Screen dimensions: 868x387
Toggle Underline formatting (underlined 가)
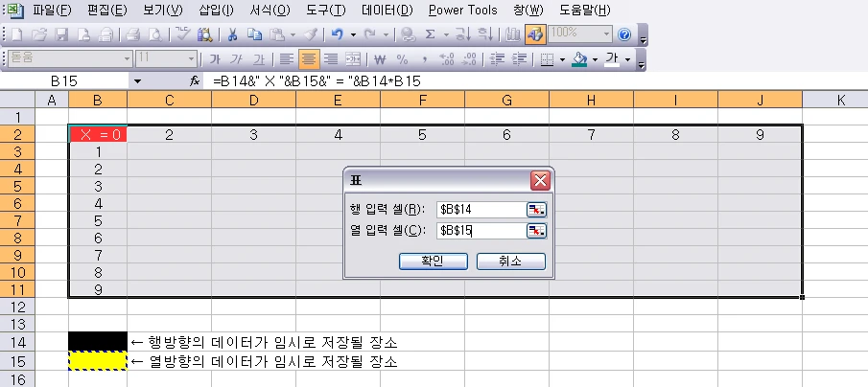point(259,59)
